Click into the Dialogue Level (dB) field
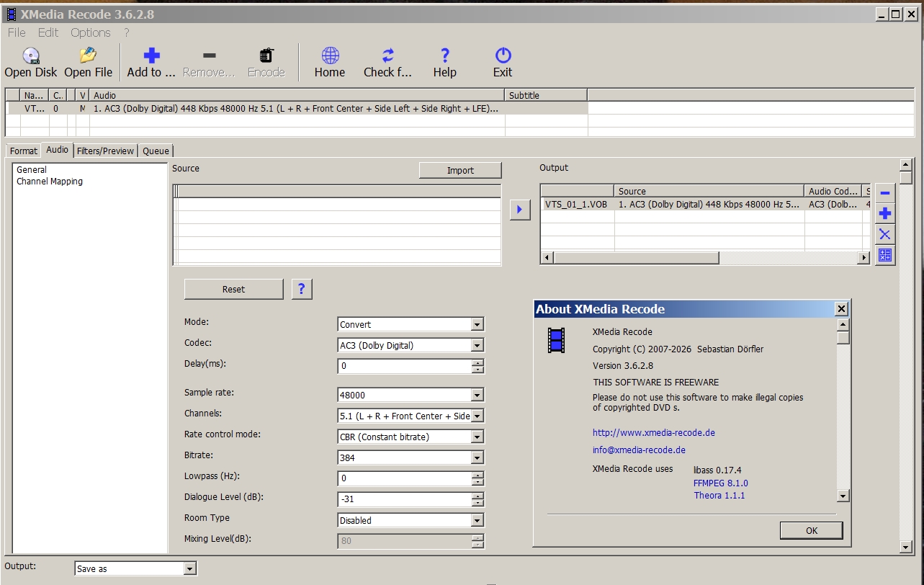 (405, 499)
